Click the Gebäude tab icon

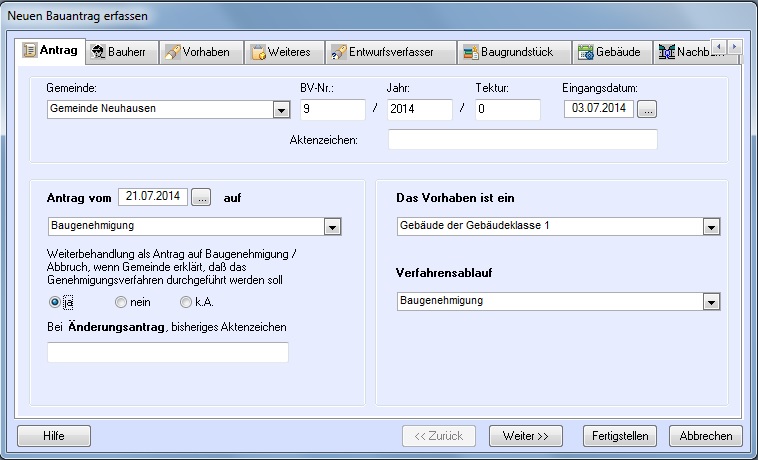tap(585, 52)
